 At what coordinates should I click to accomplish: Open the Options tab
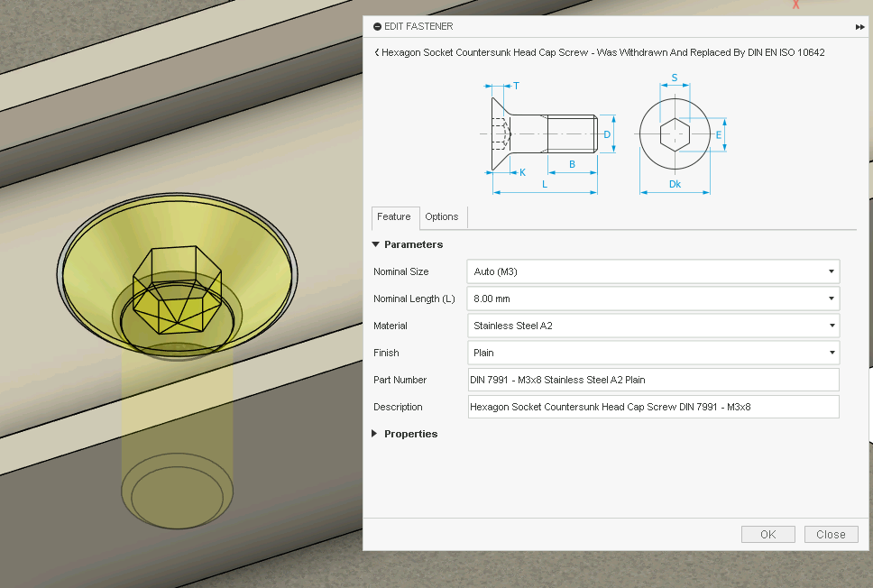(x=442, y=217)
